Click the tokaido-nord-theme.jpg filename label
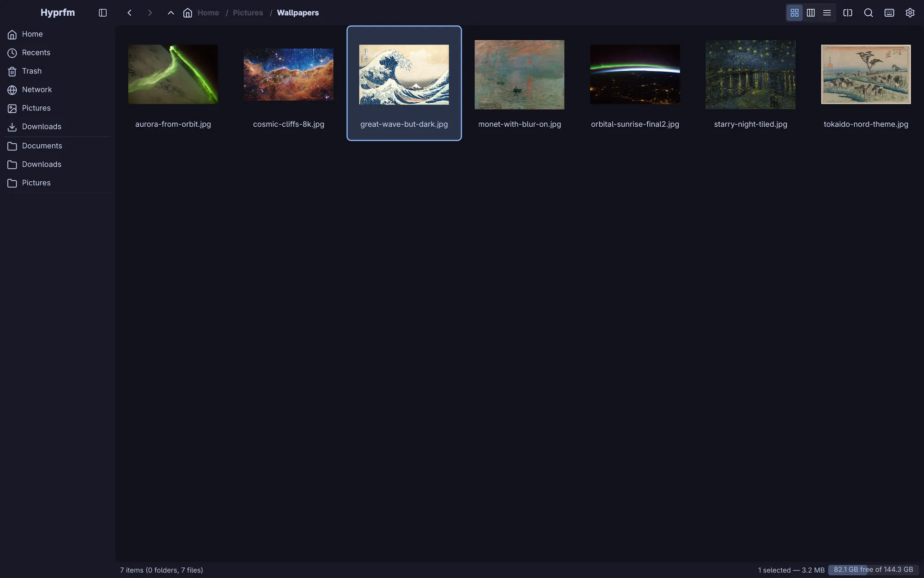Image resolution: width=924 pixels, height=578 pixels. click(x=866, y=124)
